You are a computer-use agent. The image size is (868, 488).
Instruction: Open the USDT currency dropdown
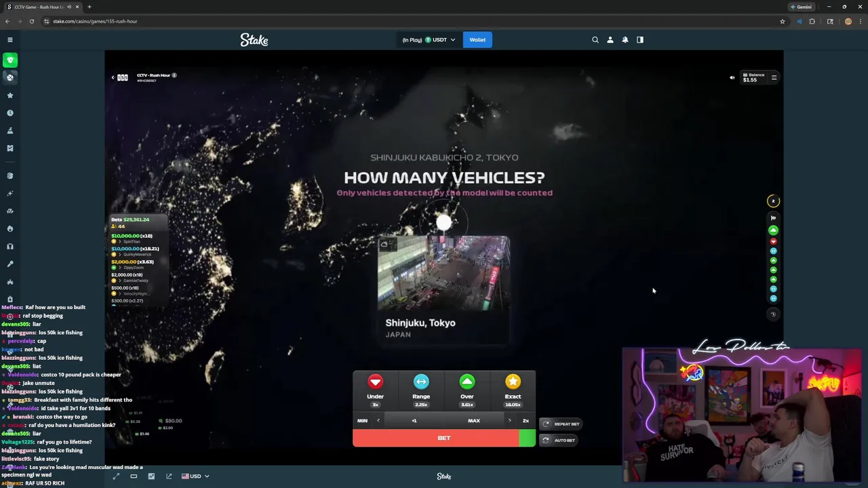[429, 40]
